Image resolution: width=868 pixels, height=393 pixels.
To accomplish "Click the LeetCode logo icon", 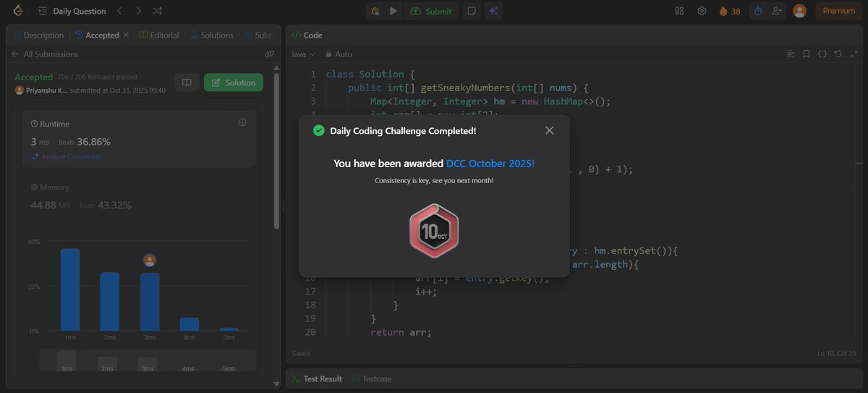I will click(x=17, y=11).
